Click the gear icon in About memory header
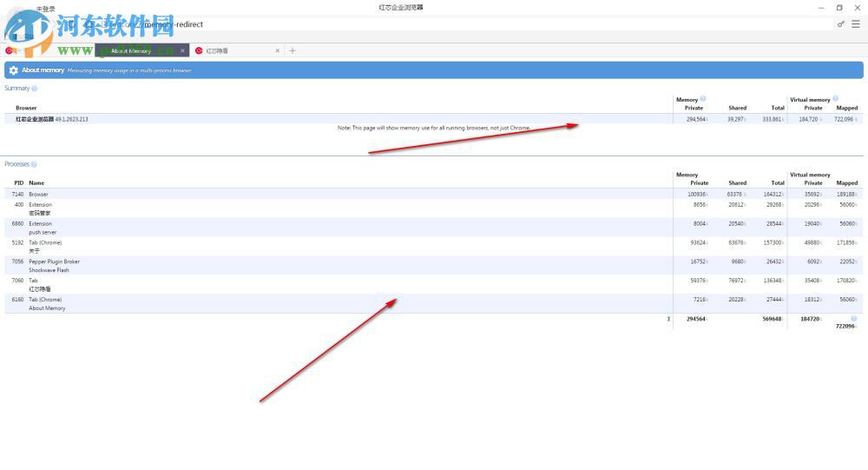Viewport: 868px width, 470px height. [13, 70]
